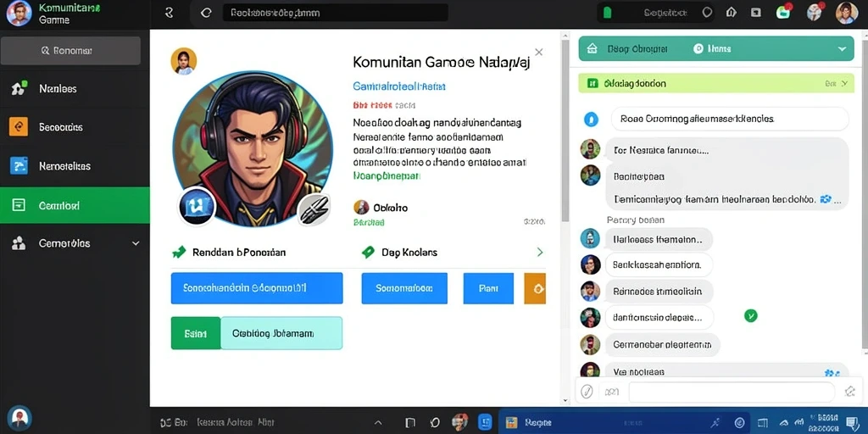The width and height of the screenshot is (868, 434).
Task: Expand the chevron next to Cemerbles
Action: click(x=136, y=243)
